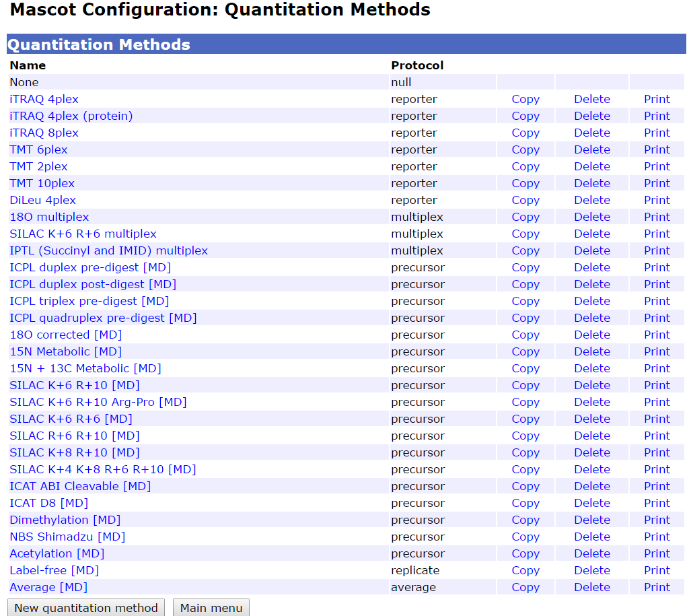The height and width of the screenshot is (616, 689).
Task: Open the ICAT D8 [MD] method
Action: [48, 503]
